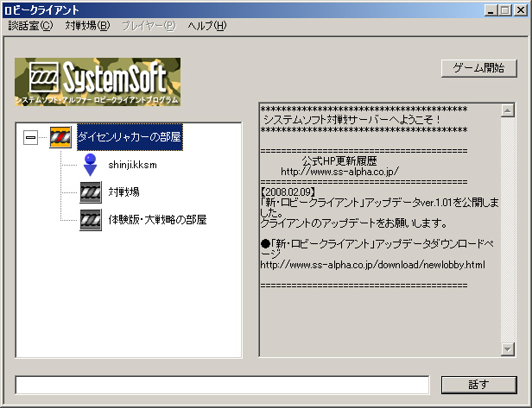
Task: Click the newlobby.html download URL text
Action: pyautogui.click(x=372, y=265)
